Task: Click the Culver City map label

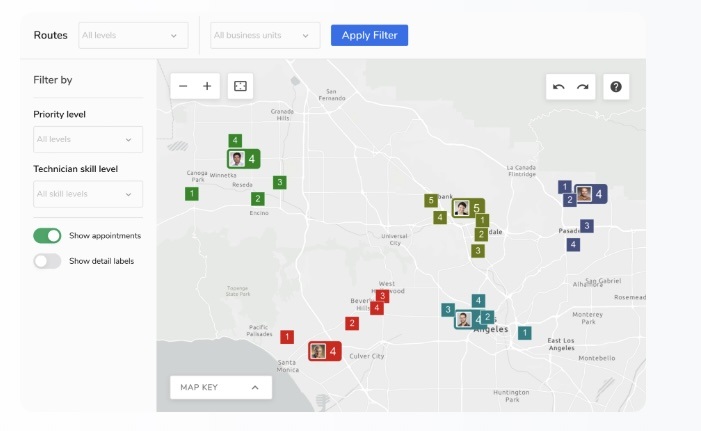Action: (367, 356)
